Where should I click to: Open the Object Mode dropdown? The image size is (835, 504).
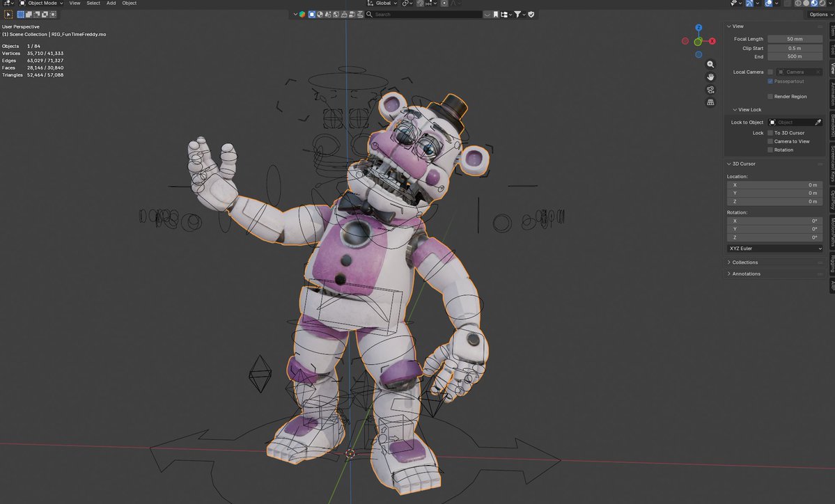[41, 3]
